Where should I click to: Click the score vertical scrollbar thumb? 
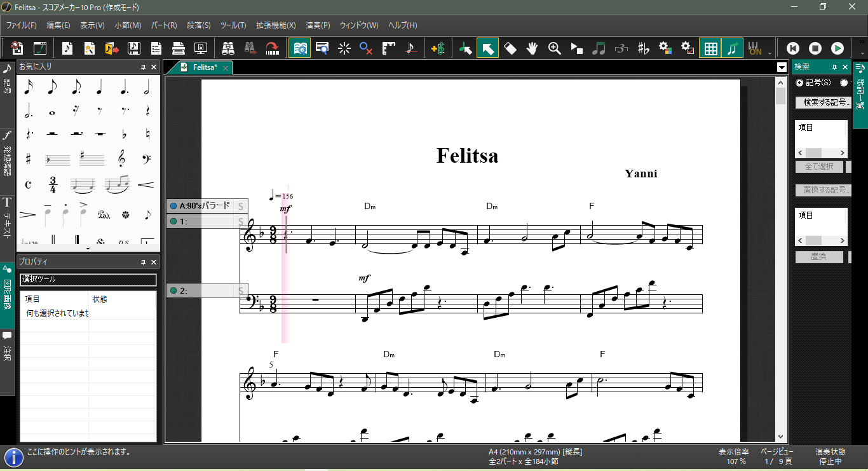(781, 96)
